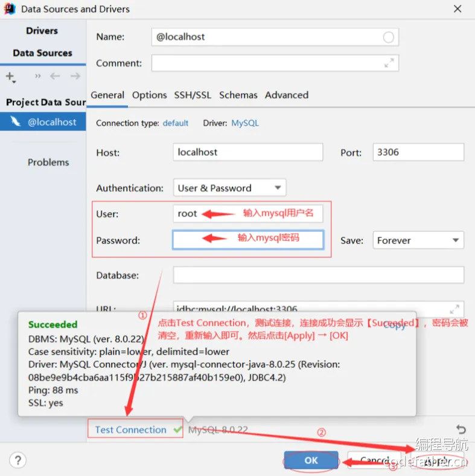Switch to the Options tab
Image resolution: width=475 pixels, height=476 pixels.
coord(149,95)
